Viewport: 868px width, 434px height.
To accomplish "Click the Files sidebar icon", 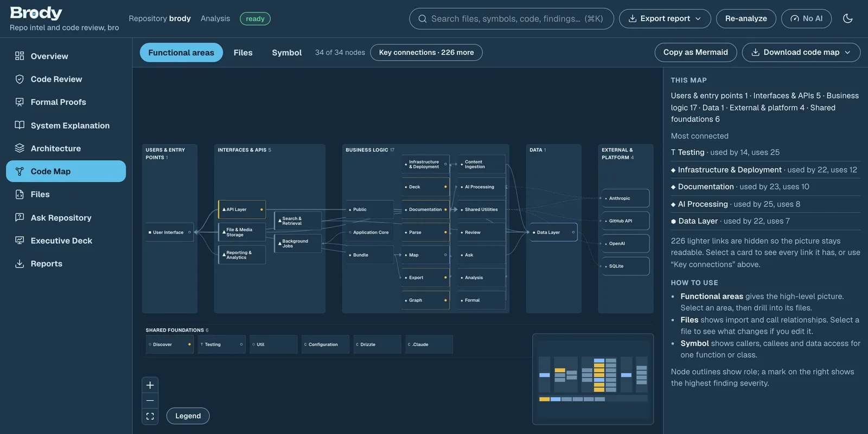I will 20,194.
